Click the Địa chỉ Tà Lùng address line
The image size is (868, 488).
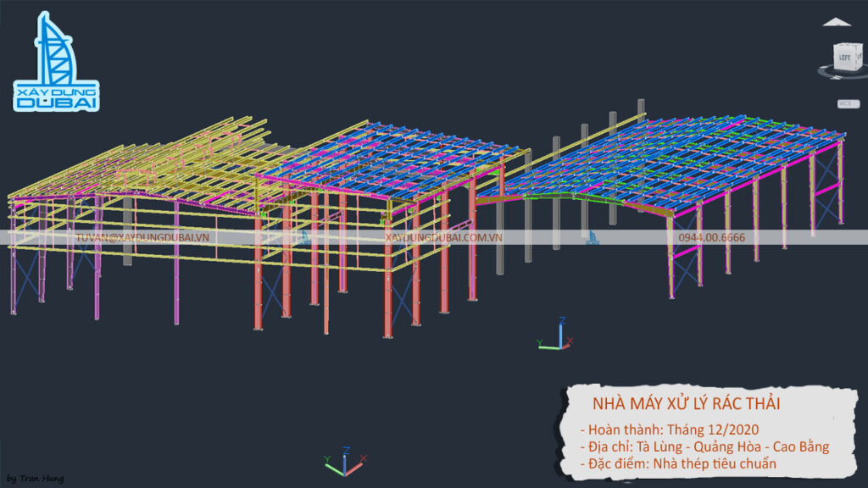[x=704, y=446]
